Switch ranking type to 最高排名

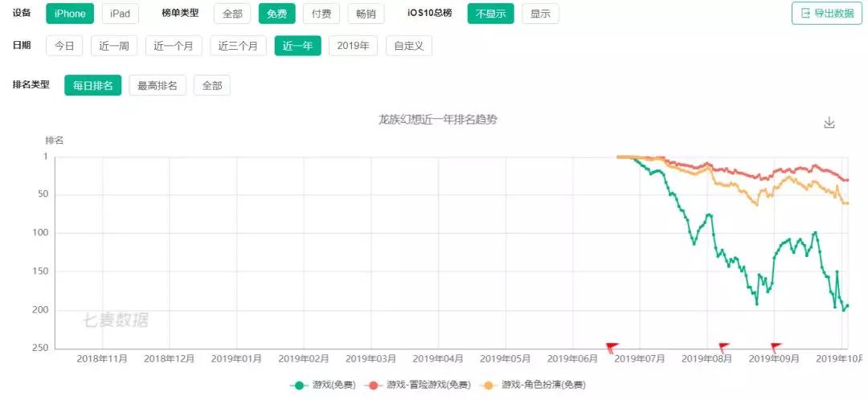pyautogui.click(x=158, y=86)
